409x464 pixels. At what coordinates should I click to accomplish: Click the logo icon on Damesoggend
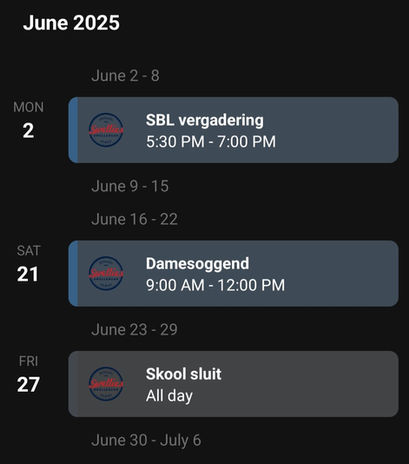[x=106, y=273]
